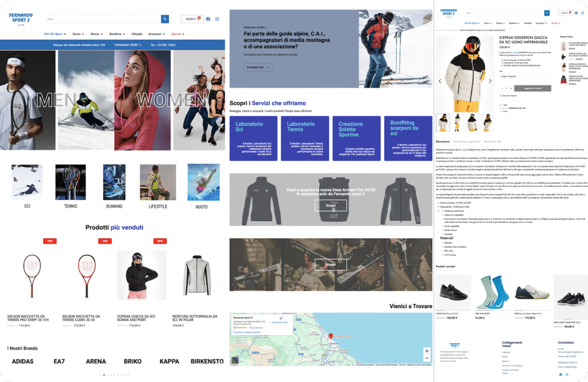This screenshot has width=588, height=382.
Task: Open the Uomo menu on the product page
Action: [488, 23]
